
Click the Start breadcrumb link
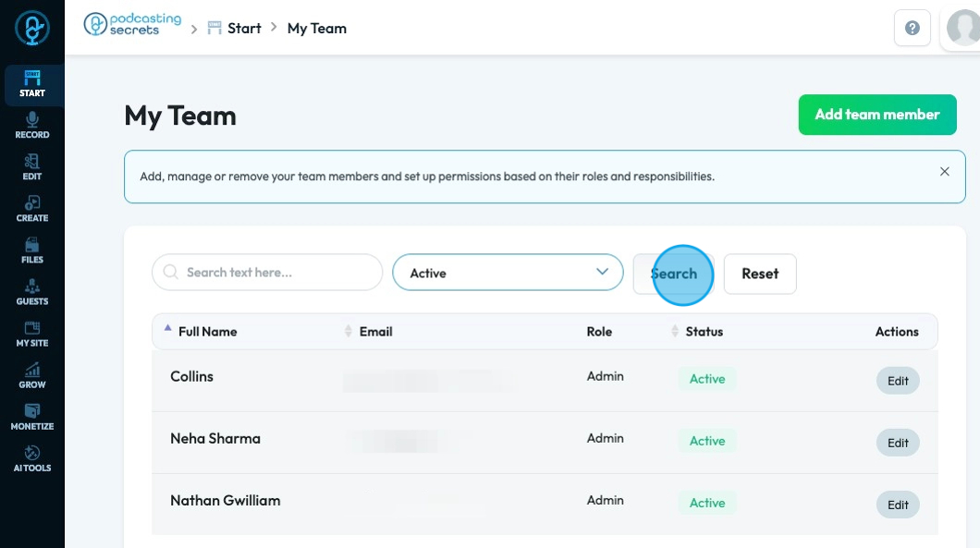click(x=244, y=29)
